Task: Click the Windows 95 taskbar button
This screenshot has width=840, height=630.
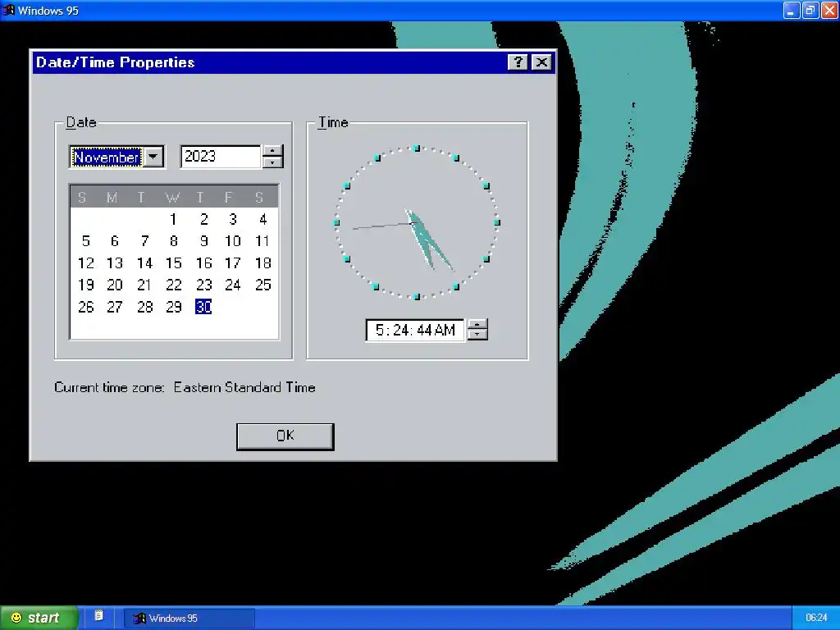Action: (189, 619)
